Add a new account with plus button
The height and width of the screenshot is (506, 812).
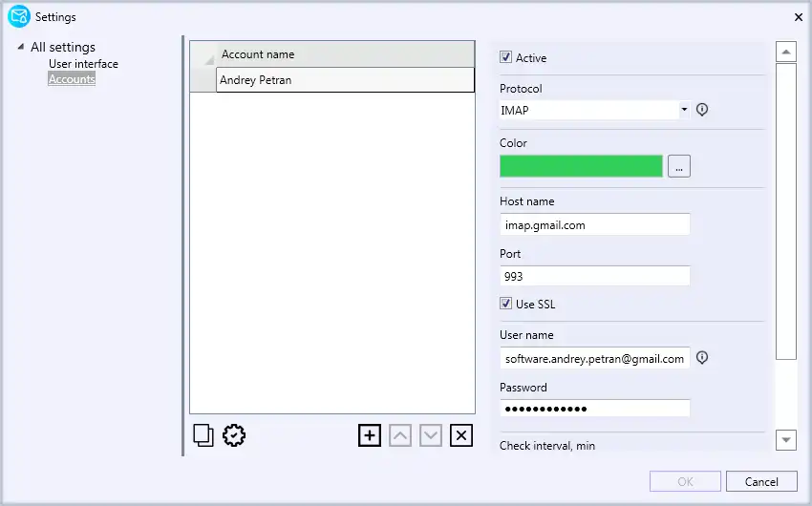(370, 435)
